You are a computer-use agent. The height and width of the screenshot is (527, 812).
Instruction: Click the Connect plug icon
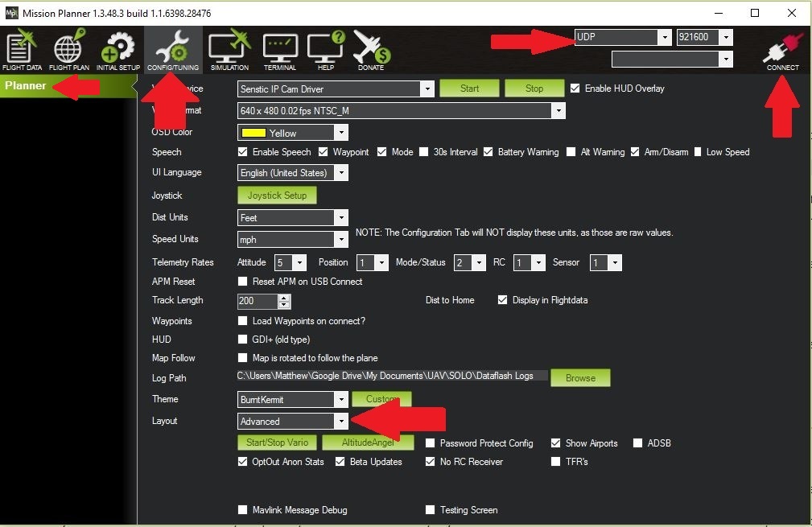[781, 50]
